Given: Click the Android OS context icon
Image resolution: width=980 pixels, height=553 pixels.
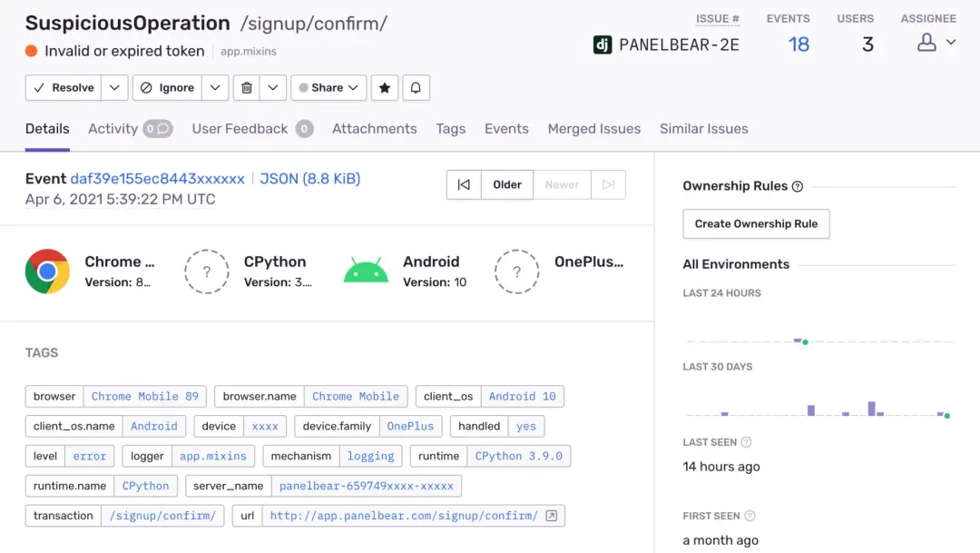Looking at the screenshot, I should click(366, 271).
